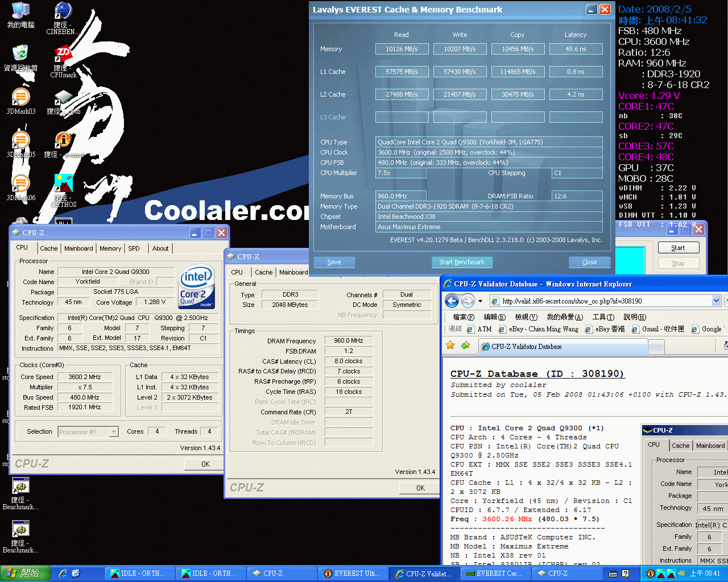Open the 我的最愛(A) Favorites menu in IE
The width and height of the screenshot is (728, 582).
pyautogui.click(x=565, y=317)
